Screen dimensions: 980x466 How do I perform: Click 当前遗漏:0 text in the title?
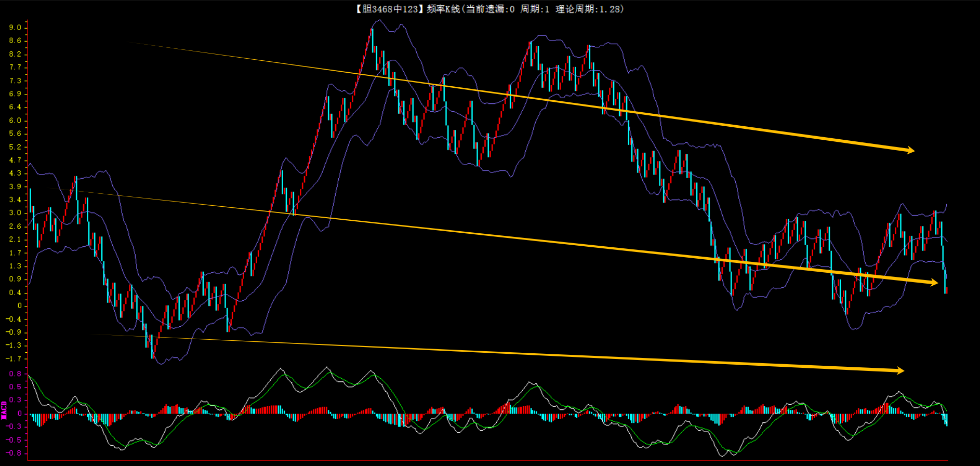click(490, 9)
